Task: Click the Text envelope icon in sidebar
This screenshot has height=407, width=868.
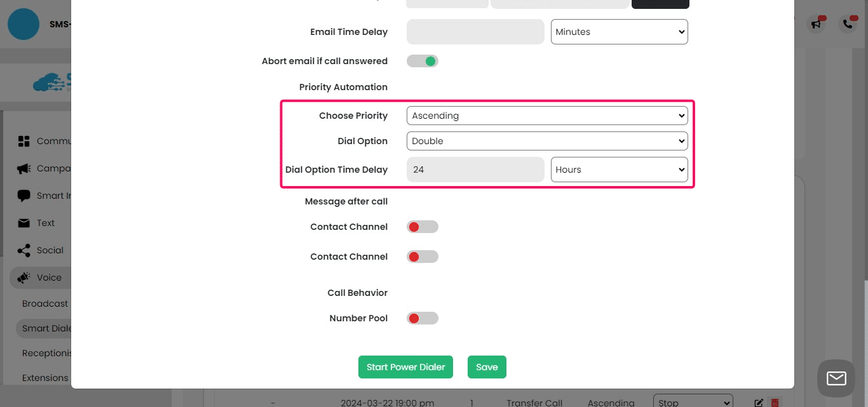Action: tap(24, 223)
